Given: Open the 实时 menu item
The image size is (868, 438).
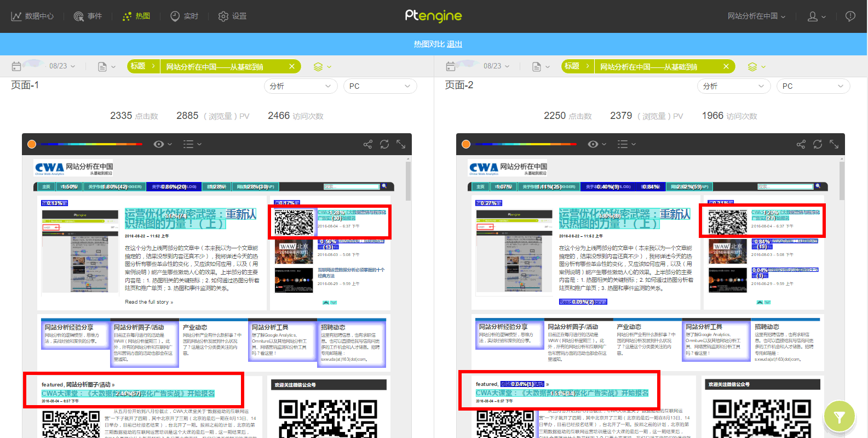Looking at the screenshot, I should click(184, 16).
